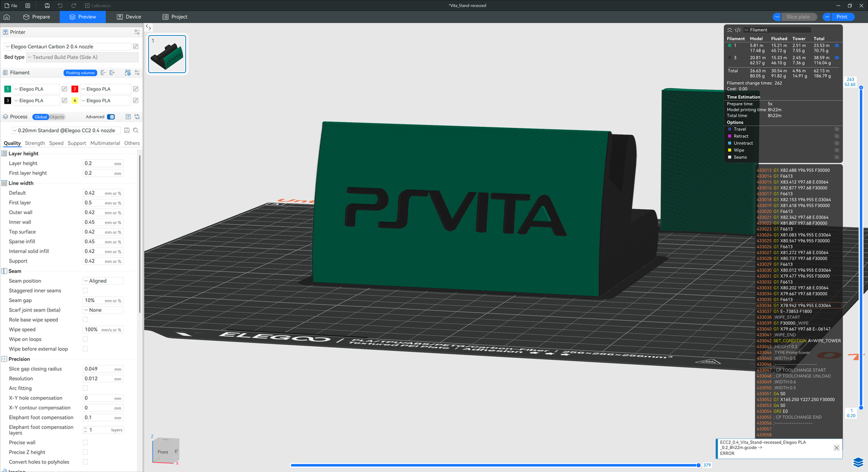
Task: Click the Flushing volumes button
Action: click(x=80, y=73)
